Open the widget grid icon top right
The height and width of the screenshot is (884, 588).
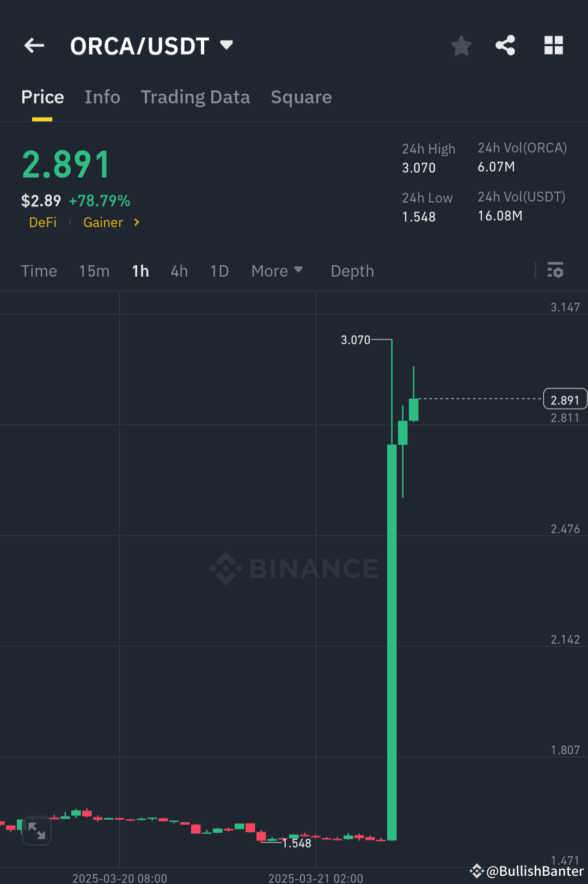(x=554, y=46)
